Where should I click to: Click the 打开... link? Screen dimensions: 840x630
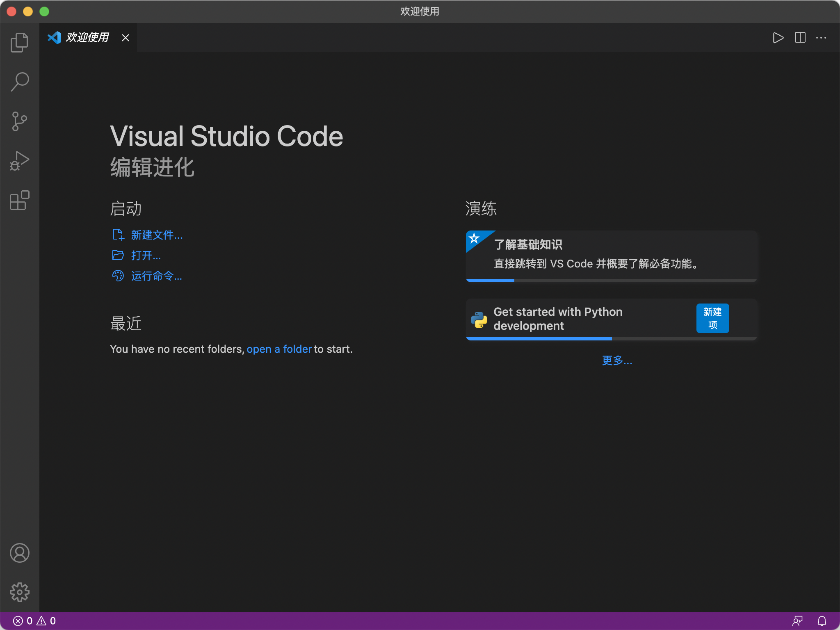146,256
